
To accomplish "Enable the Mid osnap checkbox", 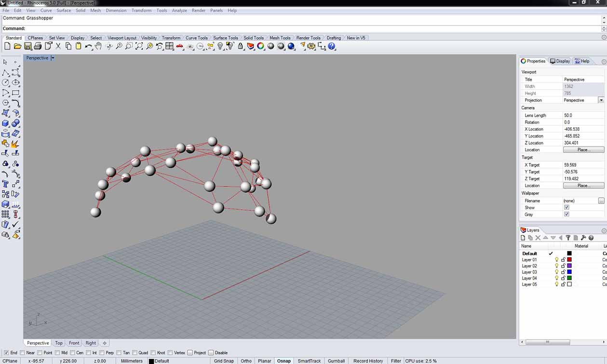I will click(x=58, y=353).
